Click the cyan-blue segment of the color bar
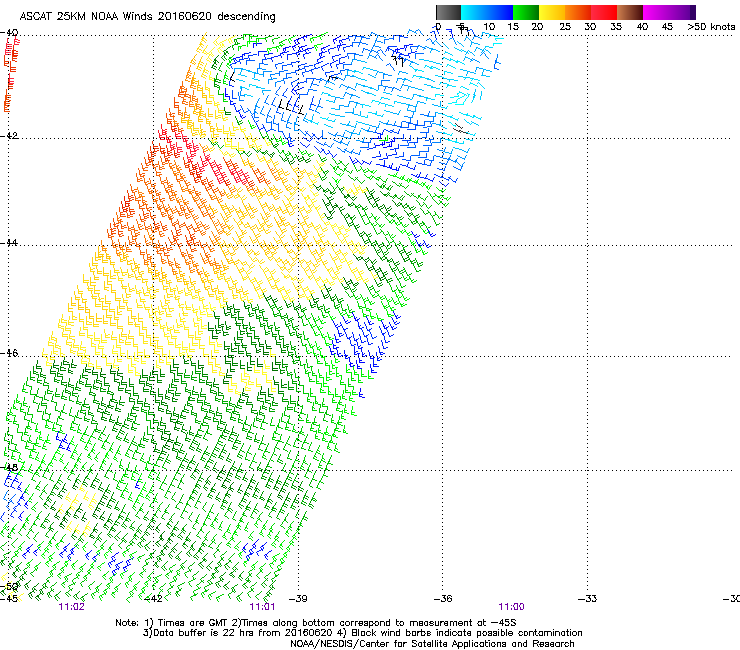The width and height of the screenshot is (740, 650). [x=487, y=12]
